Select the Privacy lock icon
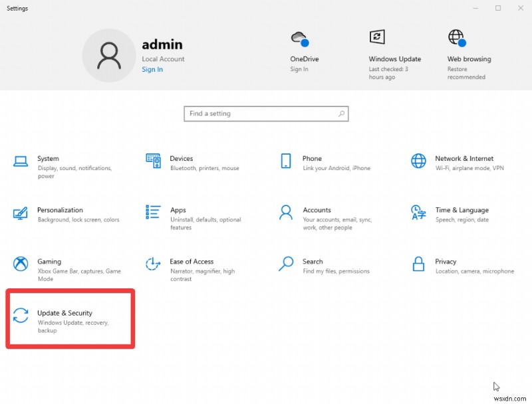 pyautogui.click(x=418, y=264)
